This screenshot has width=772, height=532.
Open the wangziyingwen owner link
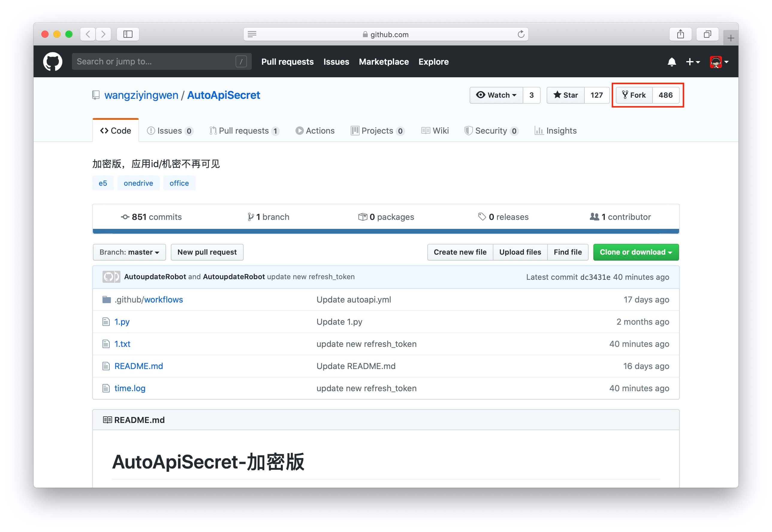pyautogui.click(x=141, y=95)
